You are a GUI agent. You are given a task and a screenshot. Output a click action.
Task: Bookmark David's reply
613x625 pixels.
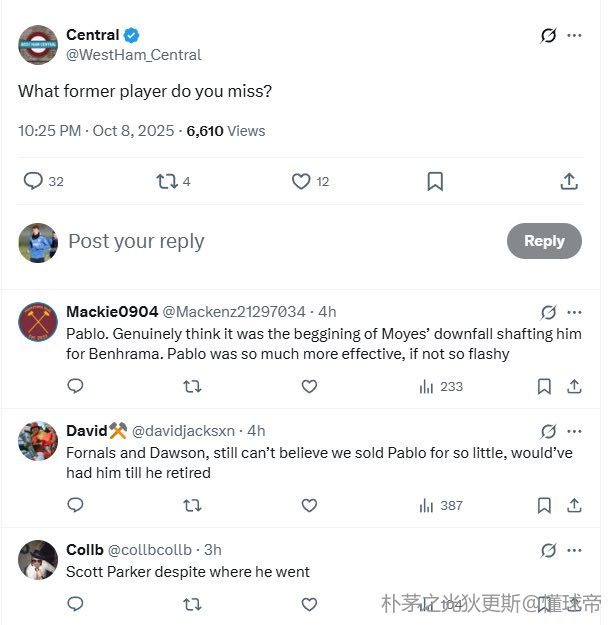(544, 505)
